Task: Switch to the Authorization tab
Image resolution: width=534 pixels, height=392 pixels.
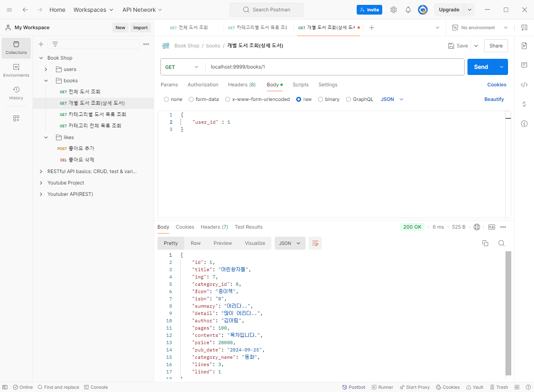Action: (x=203, y=85)
